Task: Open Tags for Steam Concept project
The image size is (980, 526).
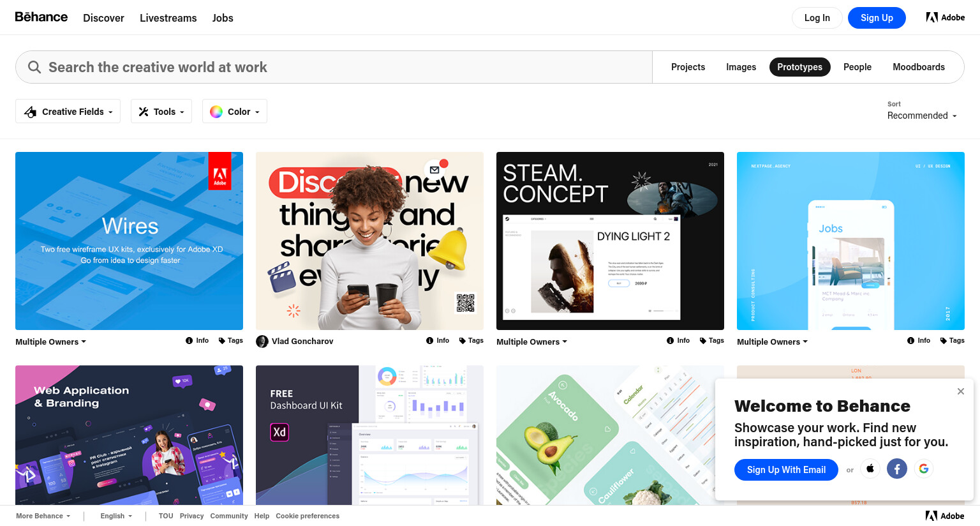Action: (712, 341)
